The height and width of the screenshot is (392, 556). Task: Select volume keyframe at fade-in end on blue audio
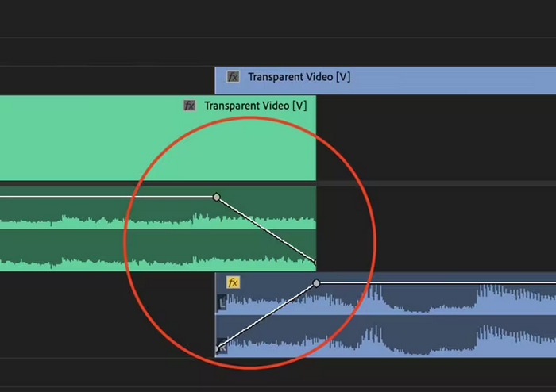coord(316,283)
